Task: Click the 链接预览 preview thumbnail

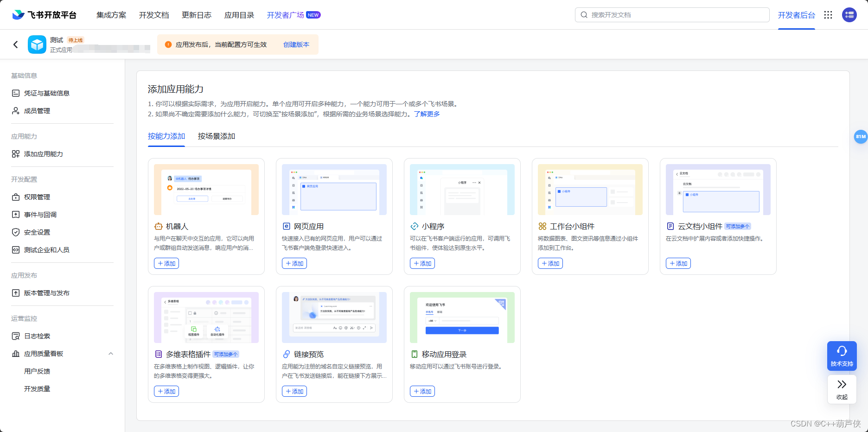Action: pyautogui.click(x=334, y=318)
